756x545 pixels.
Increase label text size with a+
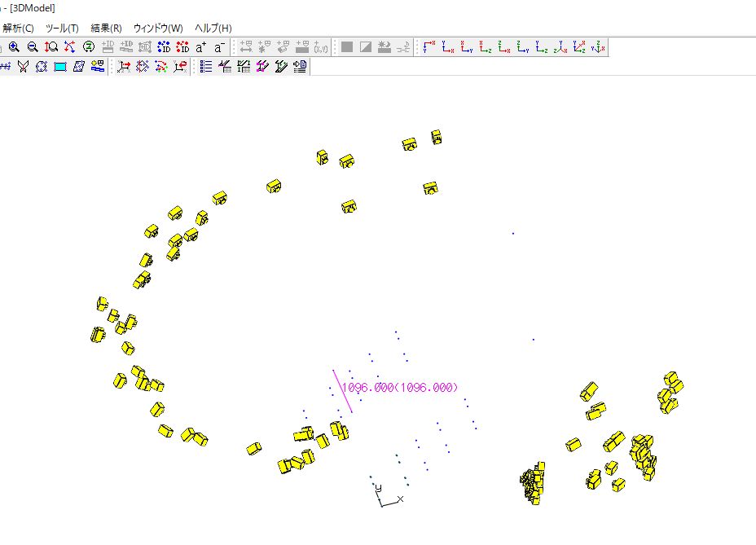(201, 47)
